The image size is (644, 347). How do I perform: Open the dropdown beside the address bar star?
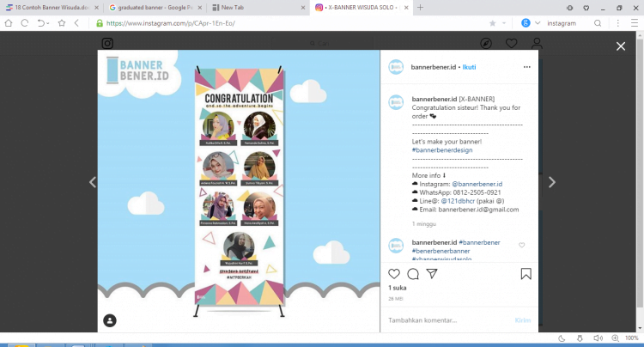tap(504, 23)
